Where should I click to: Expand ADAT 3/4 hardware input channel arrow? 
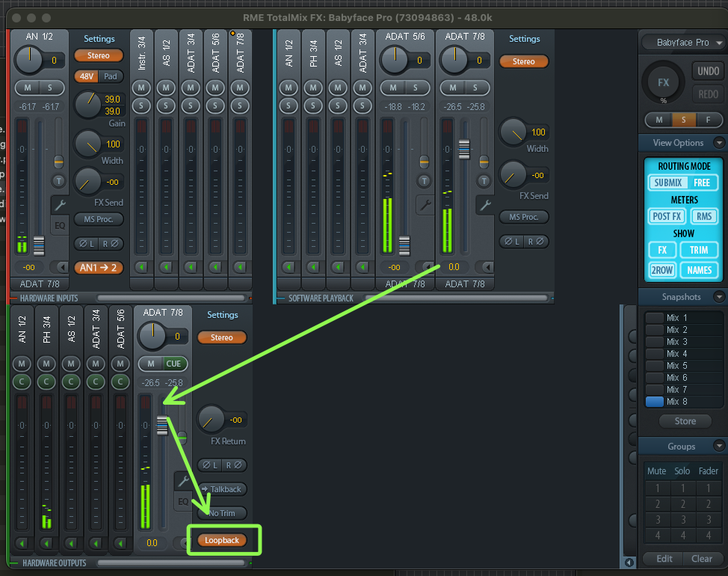tap(191, 267)
